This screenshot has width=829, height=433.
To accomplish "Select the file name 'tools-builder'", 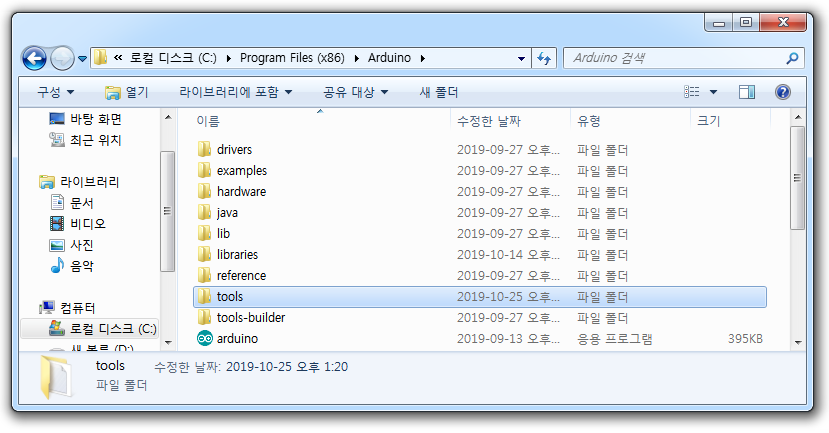I will coord(251,317).
